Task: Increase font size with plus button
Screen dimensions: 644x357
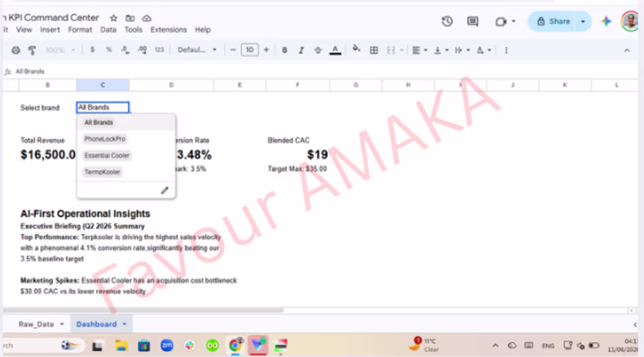Action: tap(266, 50)
